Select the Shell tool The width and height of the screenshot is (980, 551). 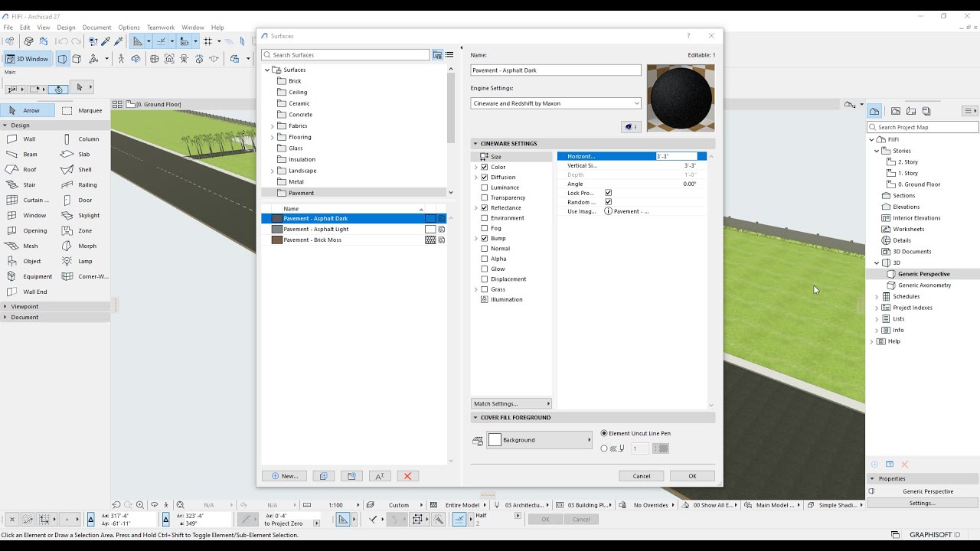click(x=83, y=170)
